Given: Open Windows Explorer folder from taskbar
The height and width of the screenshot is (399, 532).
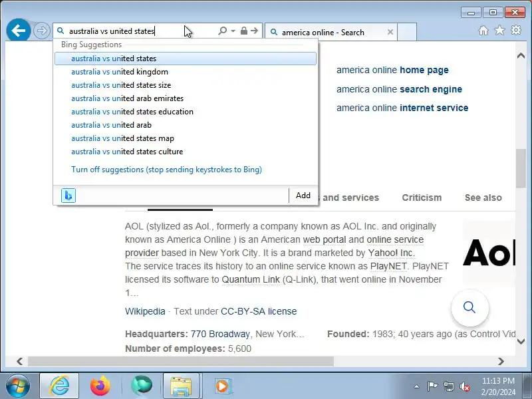Looking at the screenshot, I should coord(181,386).
